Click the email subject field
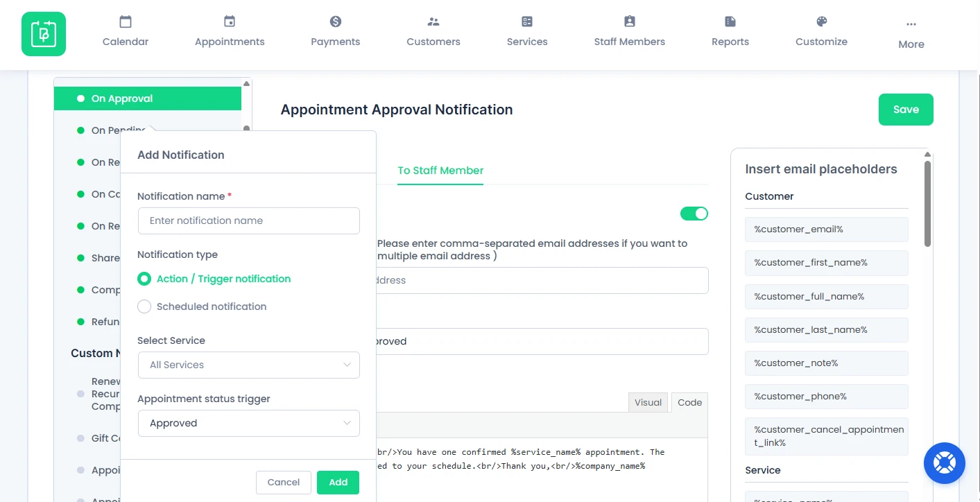The width and height of the screenshot is (980, 502). (x=542, y=341)
